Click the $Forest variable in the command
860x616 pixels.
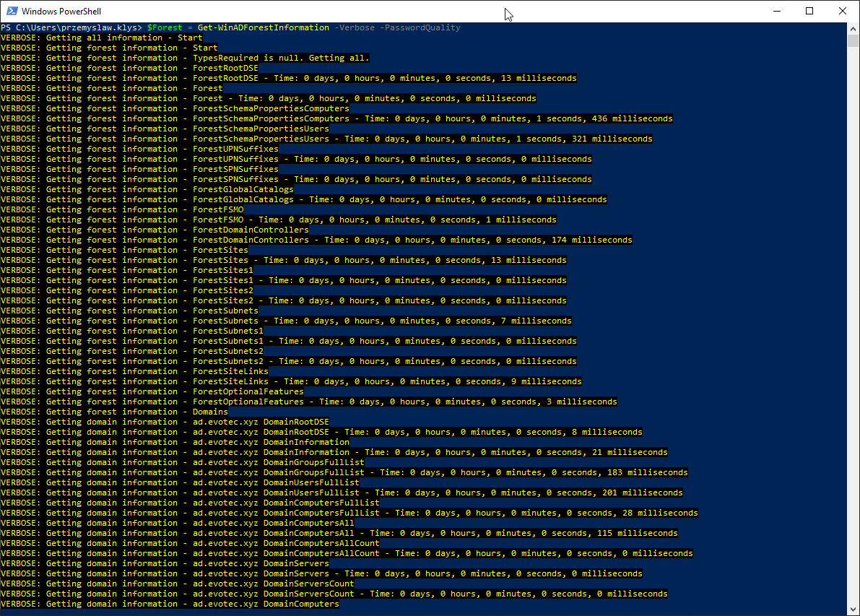(164, 27)
